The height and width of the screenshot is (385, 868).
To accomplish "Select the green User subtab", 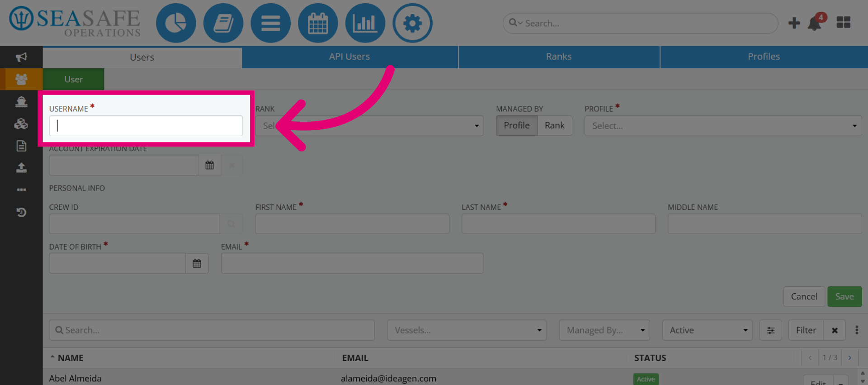I will tap(74, 79).
